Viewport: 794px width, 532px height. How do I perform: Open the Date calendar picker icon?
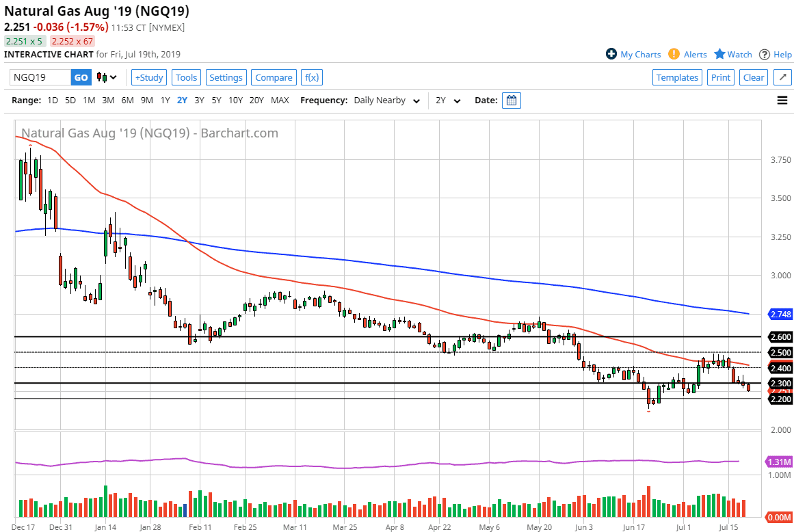[x=511, y=101]
